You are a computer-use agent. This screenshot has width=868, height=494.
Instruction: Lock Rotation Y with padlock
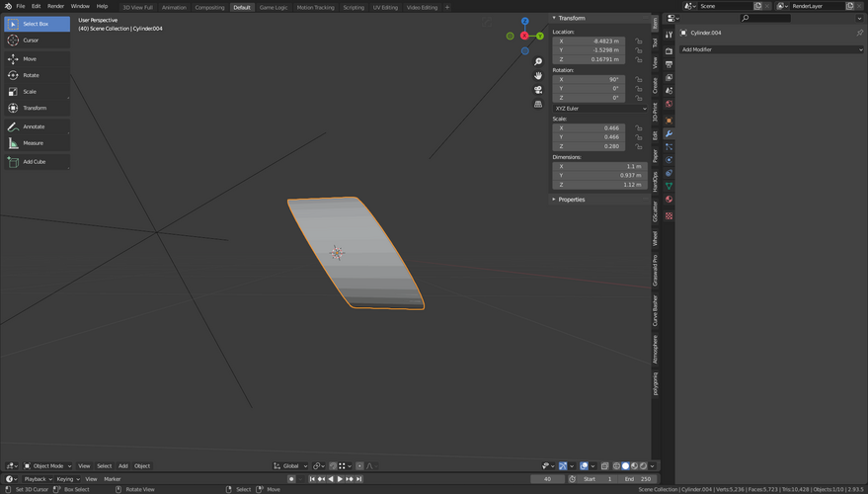(x=638, y=89)
